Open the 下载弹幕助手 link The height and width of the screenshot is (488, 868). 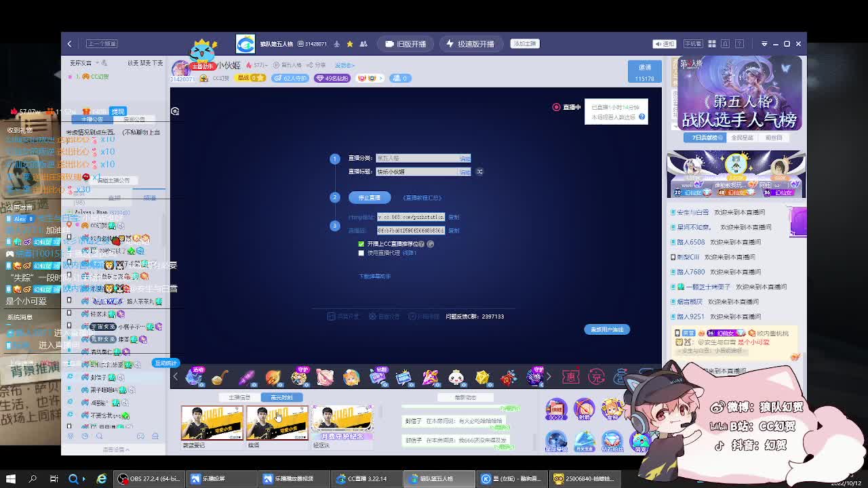[374, 277]
